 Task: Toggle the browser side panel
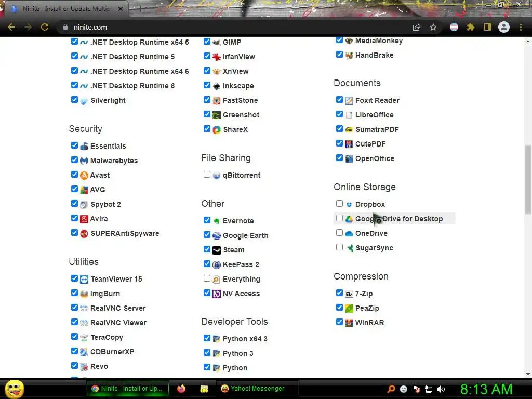click(487, 27)
